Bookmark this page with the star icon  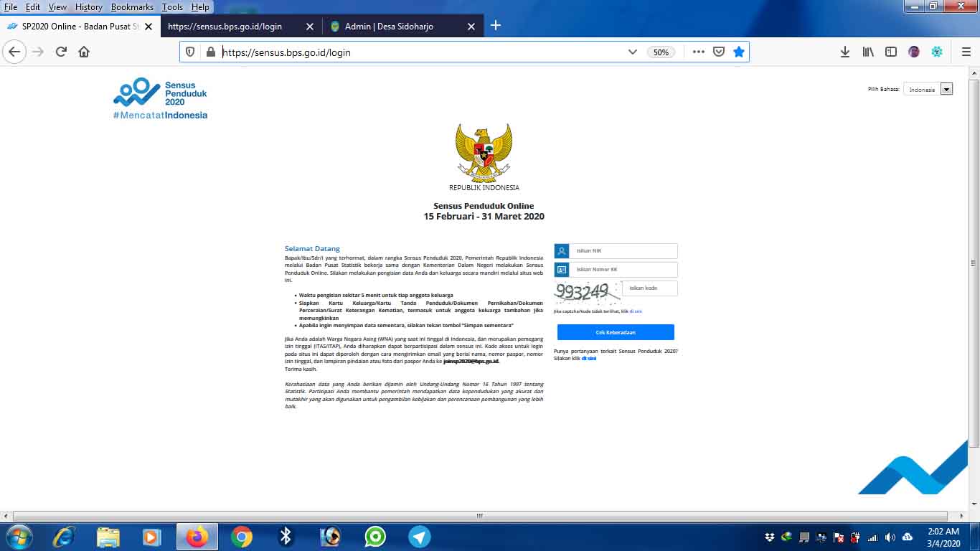click(x=739, y=52)
